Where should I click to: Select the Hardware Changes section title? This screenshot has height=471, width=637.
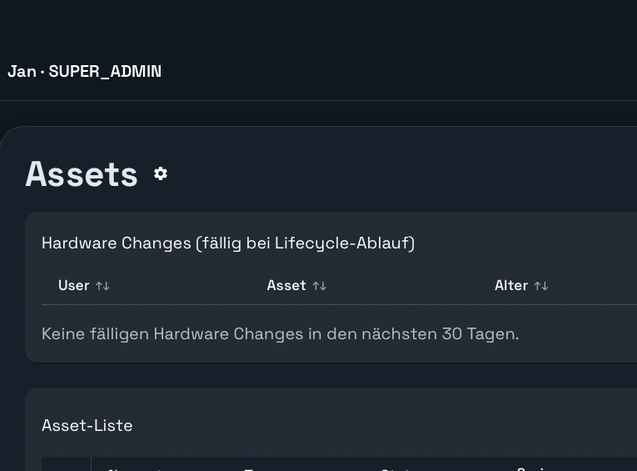(117, 243)
